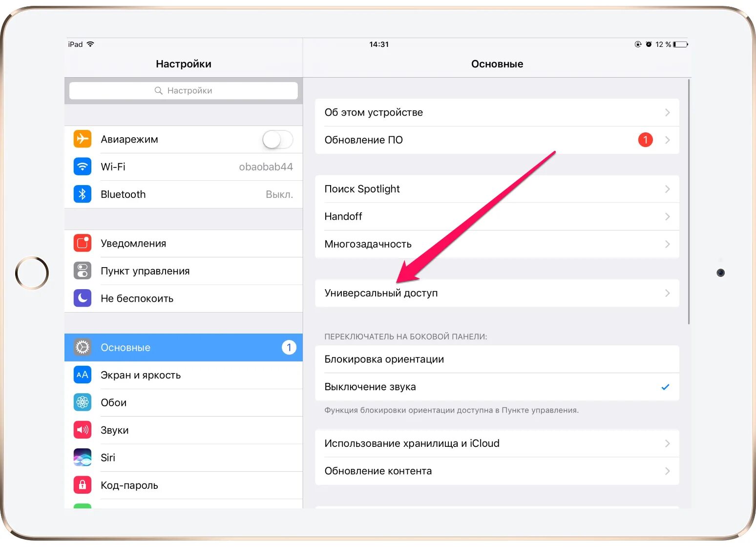Tap the red speaker Звуки icon
Viewport: 756px width, 547px height.
(x=83, y=430)
